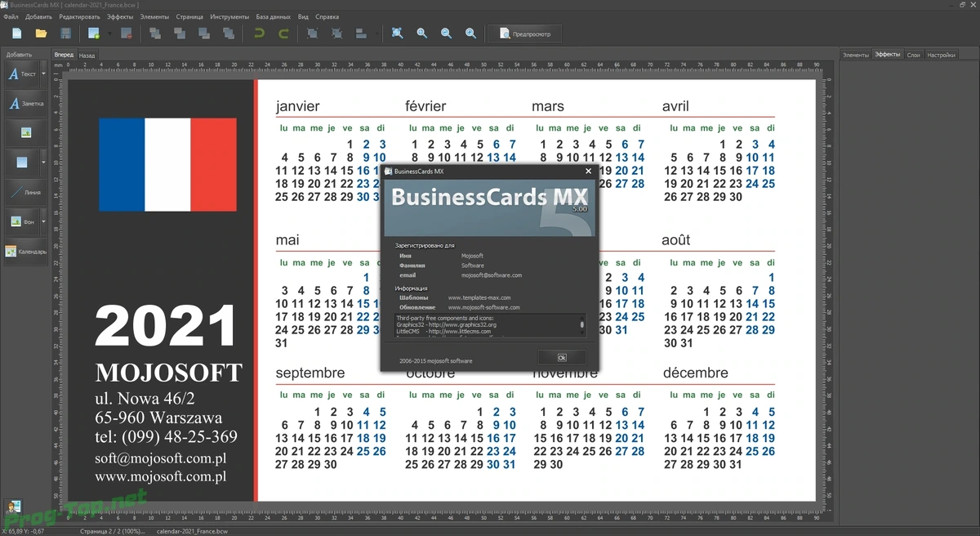980x536 pixels.
Task: Click the group elements toolbar icon
Action: coord(312,33)
